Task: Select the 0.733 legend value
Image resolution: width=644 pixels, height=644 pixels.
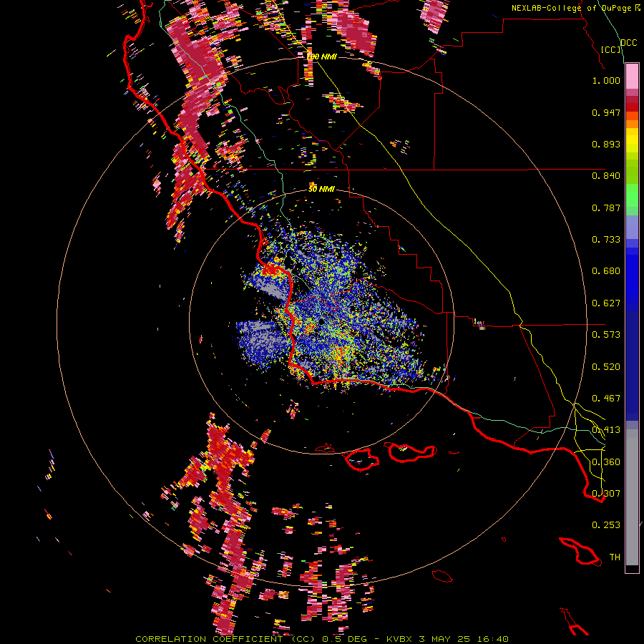Action: tap(606, 240)
